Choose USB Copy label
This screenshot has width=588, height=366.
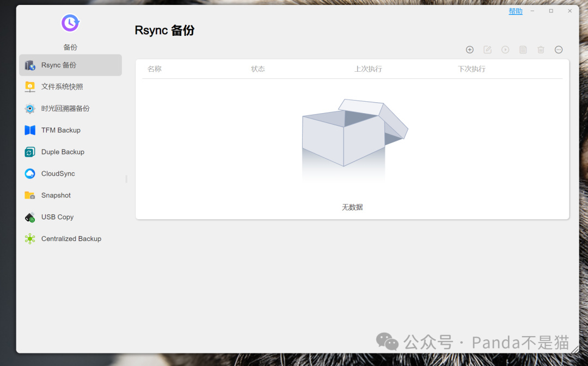point(57,218)
